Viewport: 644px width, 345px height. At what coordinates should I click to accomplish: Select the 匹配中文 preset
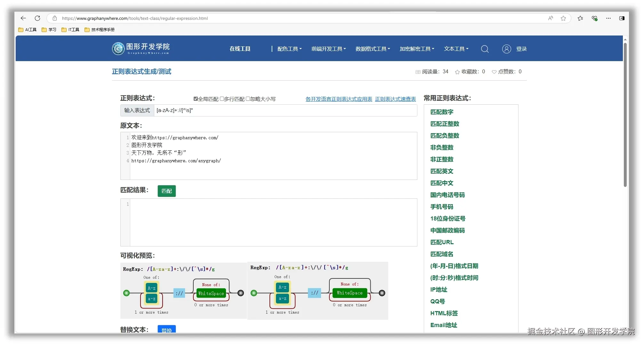click(x=442, y=183)
